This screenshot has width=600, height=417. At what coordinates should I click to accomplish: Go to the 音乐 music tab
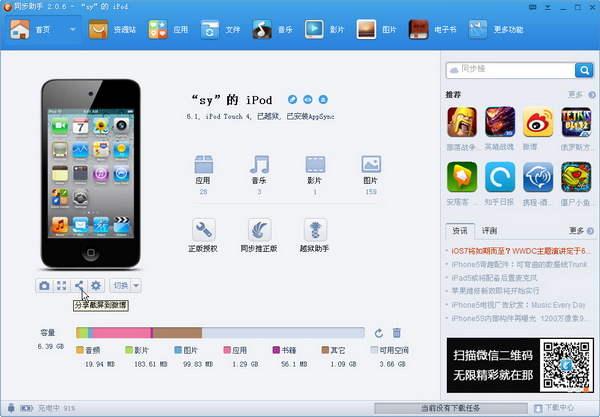pos(272,30)
